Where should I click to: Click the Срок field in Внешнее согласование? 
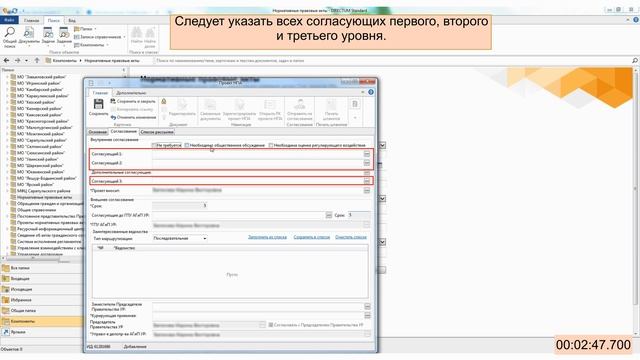tap(180, 206)
